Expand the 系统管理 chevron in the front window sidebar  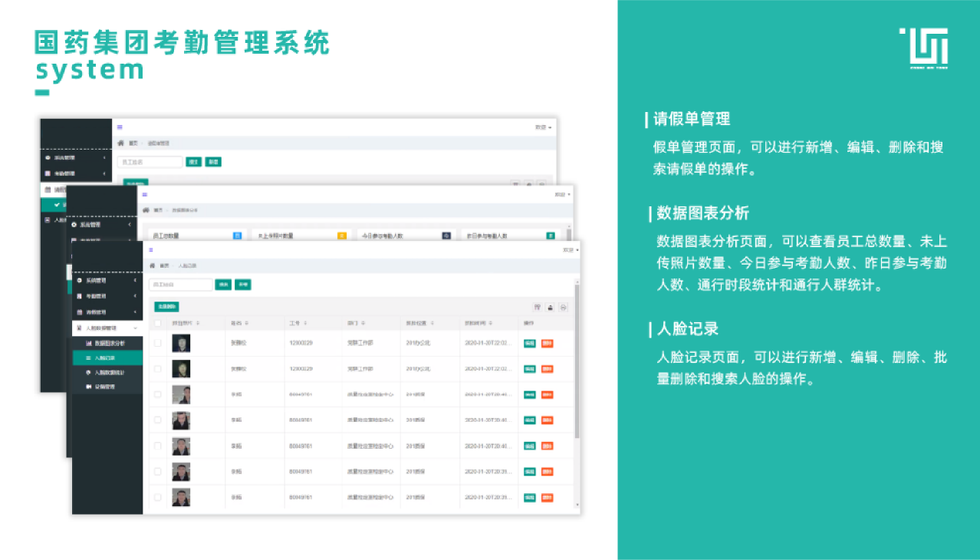[135, 281]
